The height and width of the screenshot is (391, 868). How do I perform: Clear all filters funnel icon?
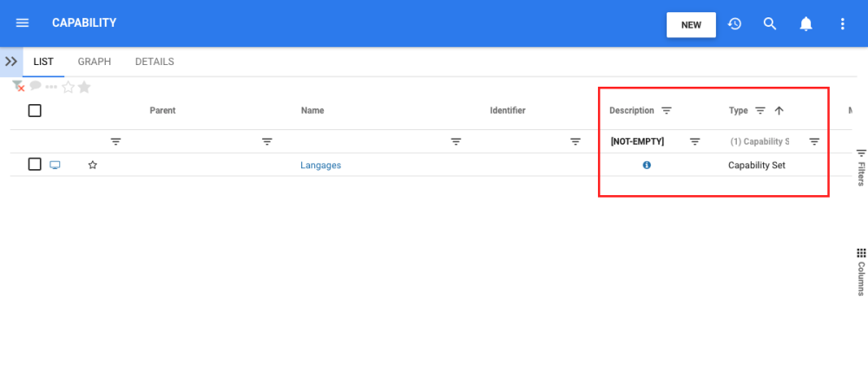tap(19, 87)
